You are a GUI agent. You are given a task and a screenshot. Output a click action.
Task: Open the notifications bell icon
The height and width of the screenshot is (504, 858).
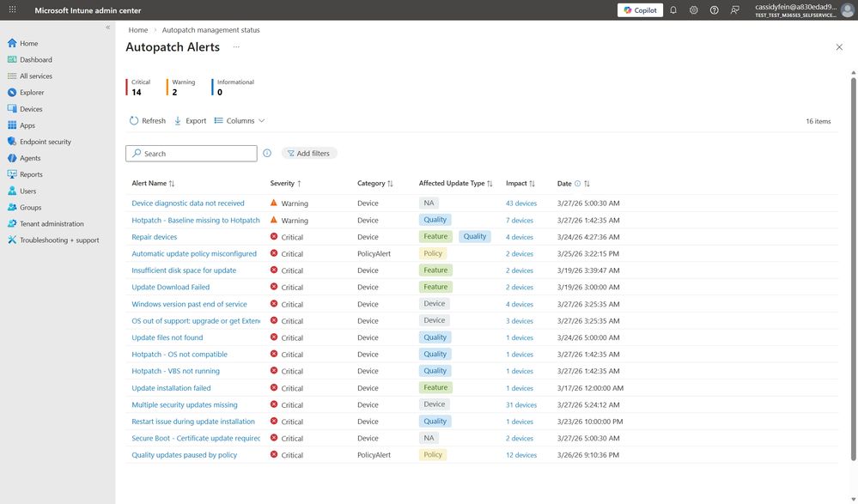[x=673, y=9]
